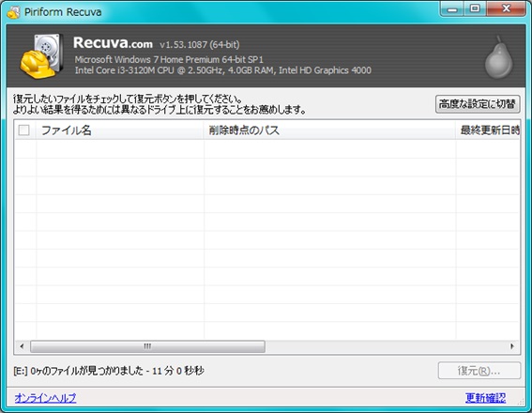Click the status text 0ヶのファイルが見つかりました
Image resolution: width=532 pixels, height=413 pixels.
point(86,371)
